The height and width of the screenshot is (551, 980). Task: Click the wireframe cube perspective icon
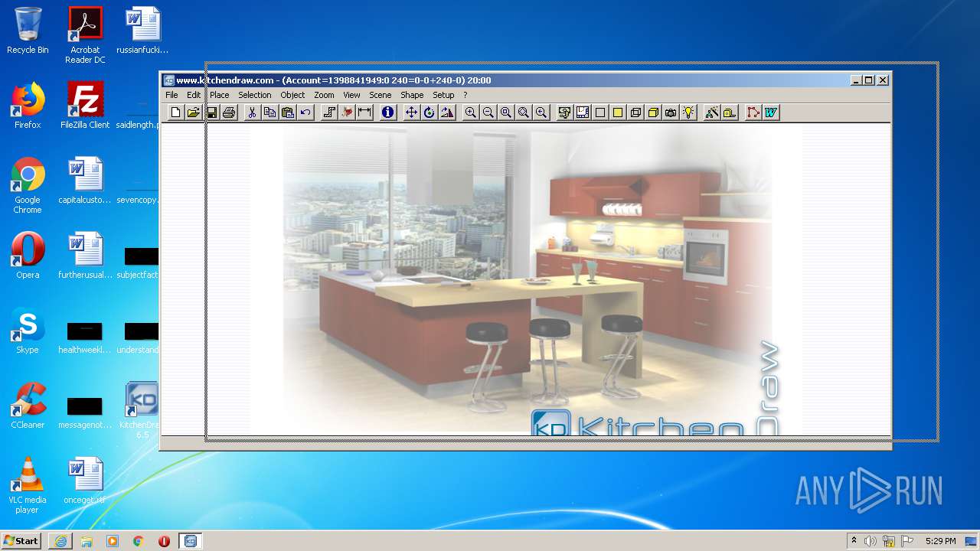(x=635, y=112)
